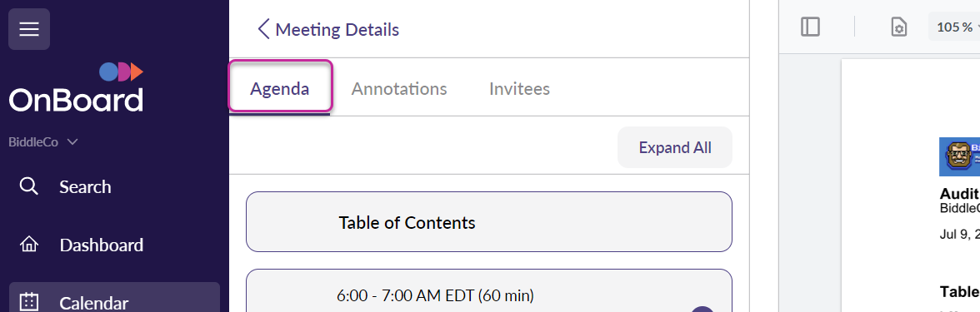Click the Search magnifier icon
Image resolution: width=980 pixels, height=312 pixels.
click(x=28, y=186)
